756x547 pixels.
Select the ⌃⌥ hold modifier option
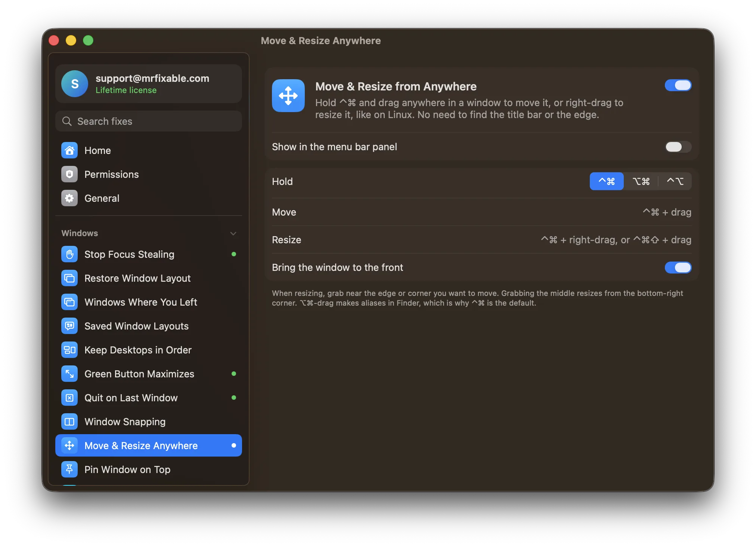coord(675,182)
